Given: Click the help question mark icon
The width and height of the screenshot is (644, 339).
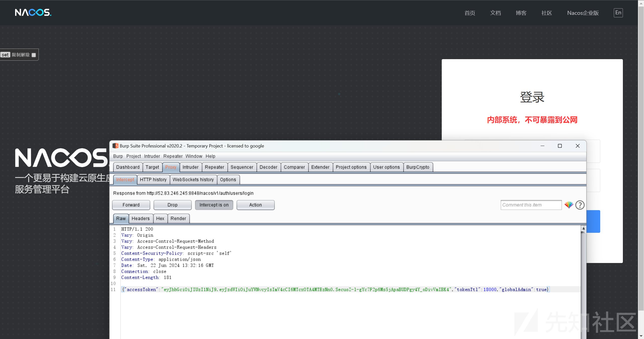Looking at the screenshot, I should coord(580,205).
